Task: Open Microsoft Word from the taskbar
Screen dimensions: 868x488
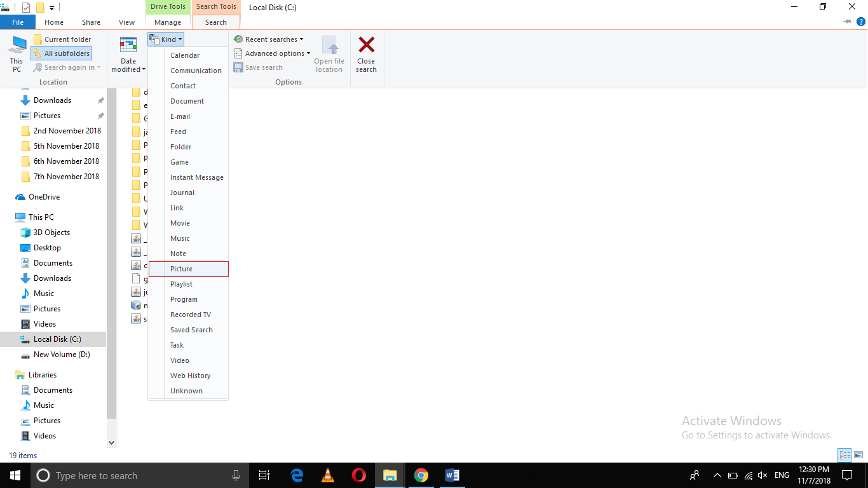Action: (x=452, y=475)
